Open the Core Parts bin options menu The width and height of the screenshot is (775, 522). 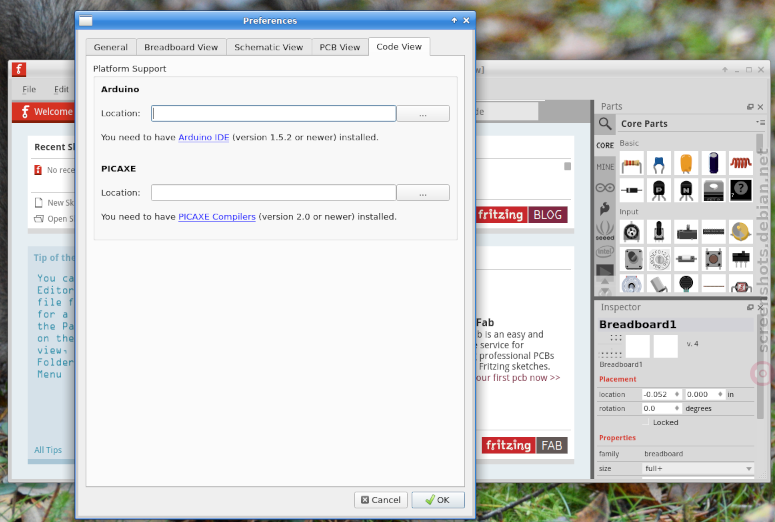760,123
